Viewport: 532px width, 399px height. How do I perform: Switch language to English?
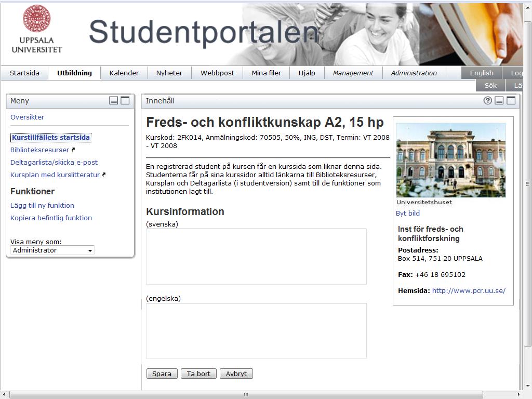[x=482, y=73]
